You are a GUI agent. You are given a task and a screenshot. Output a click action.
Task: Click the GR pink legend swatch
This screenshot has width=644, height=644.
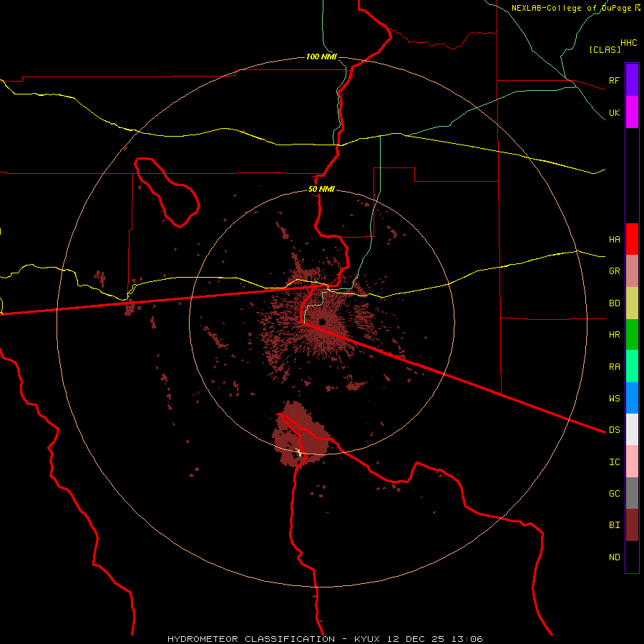[632, 271]
